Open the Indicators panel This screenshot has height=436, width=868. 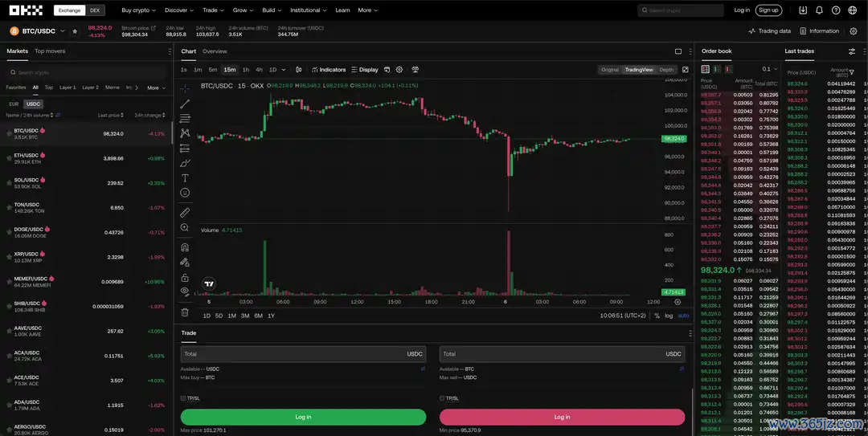click(329, 70)
